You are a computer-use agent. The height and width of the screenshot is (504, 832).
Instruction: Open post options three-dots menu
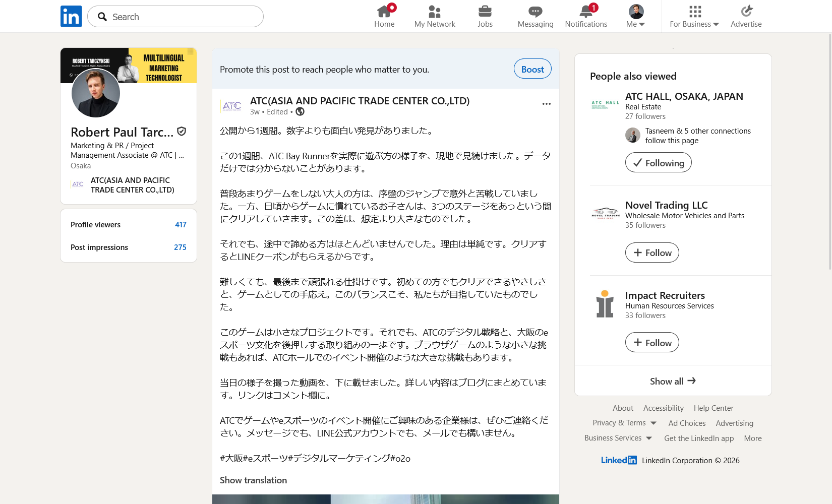(547, 104)
